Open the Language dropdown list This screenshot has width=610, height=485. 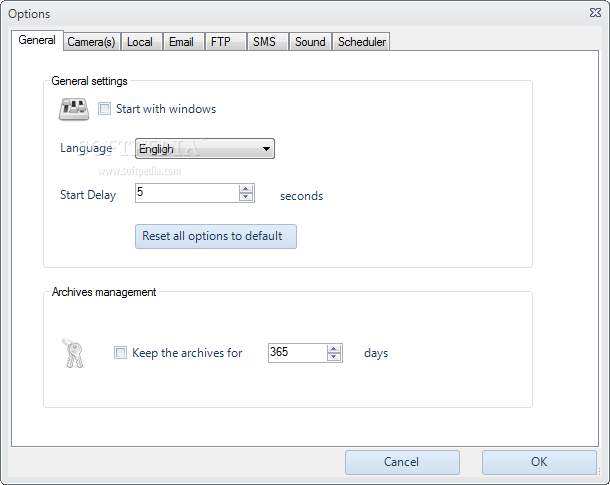pos(205,149)
